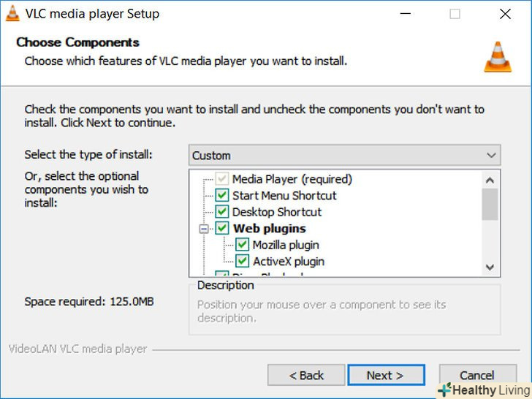This screenshot has height=399, width=532.
Task: Collapse the Web plugins tree node
Action: (x=204, y=229)
